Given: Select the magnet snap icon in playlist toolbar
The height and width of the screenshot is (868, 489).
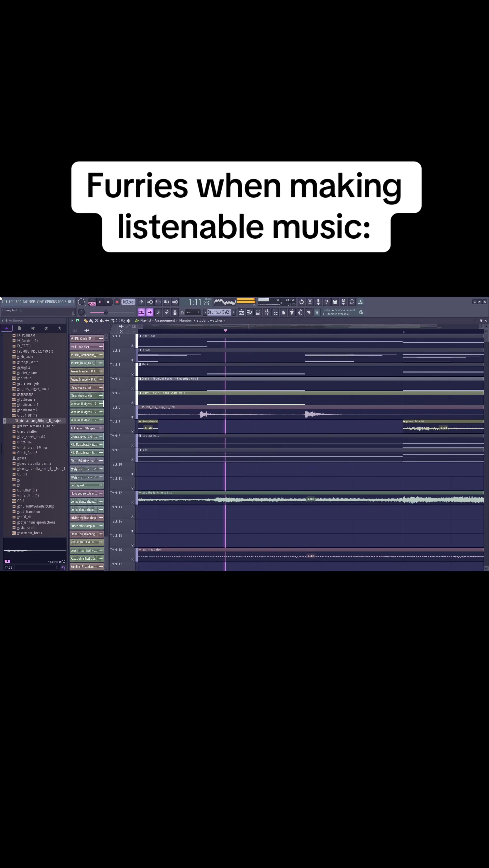Looking at the screenshot, I should [77, 321].
